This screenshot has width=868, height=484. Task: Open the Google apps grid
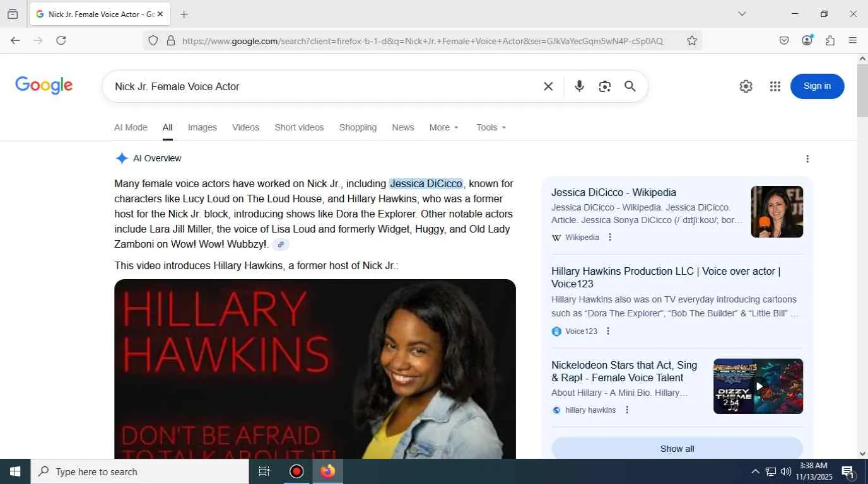pyautogui.click(x=775, y=86)
